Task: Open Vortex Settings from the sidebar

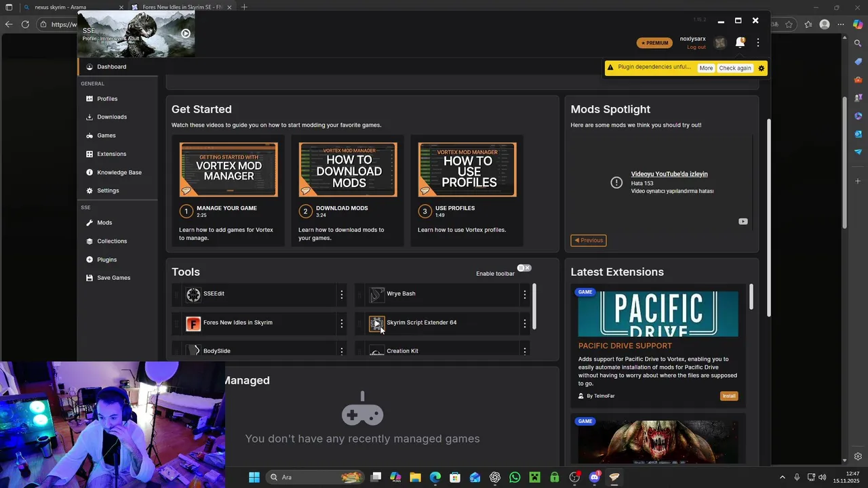Action: [x=117, y=190]
